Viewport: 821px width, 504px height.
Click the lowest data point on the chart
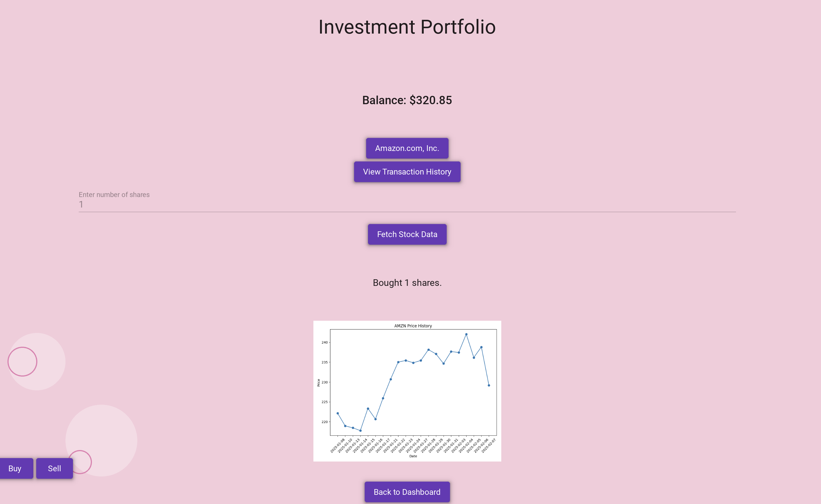360,431
